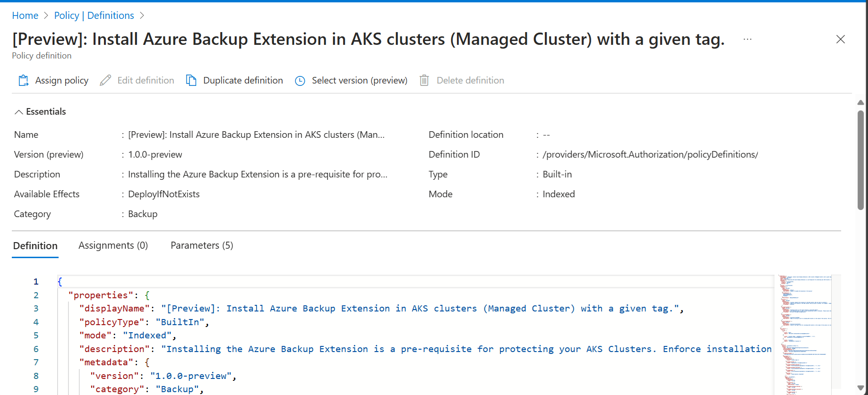Click Select version (preview) button
Image resolution: width=868 pixels, height=395 pixels.
(359, 81)
